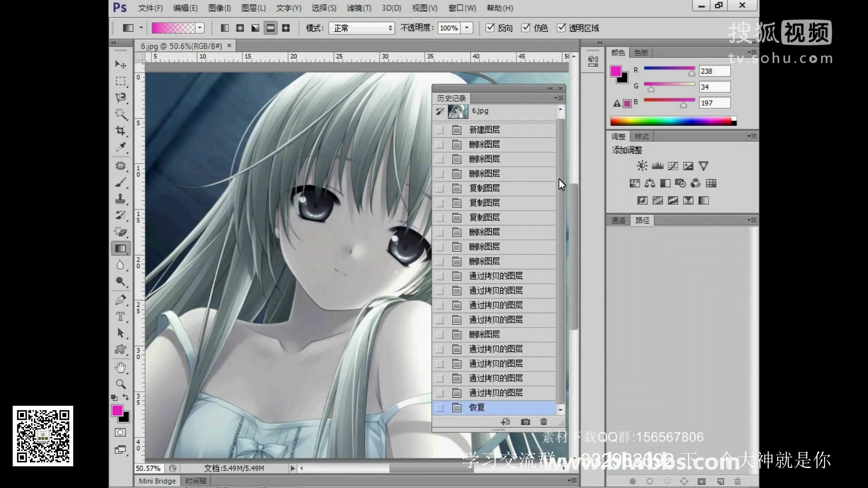The image size is (868, 488).
Task: Open the 滤镜(T) menu
Action: 359,8
